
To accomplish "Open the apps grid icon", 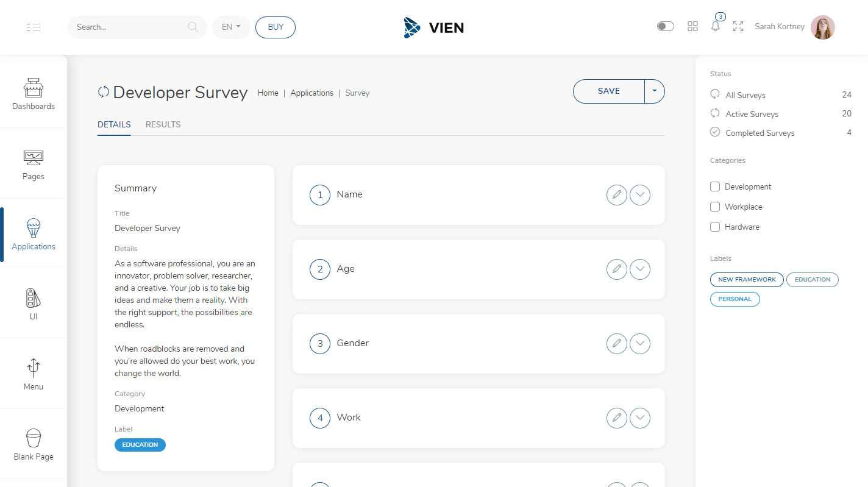I will pyautogui.click(x=692, y=26).
